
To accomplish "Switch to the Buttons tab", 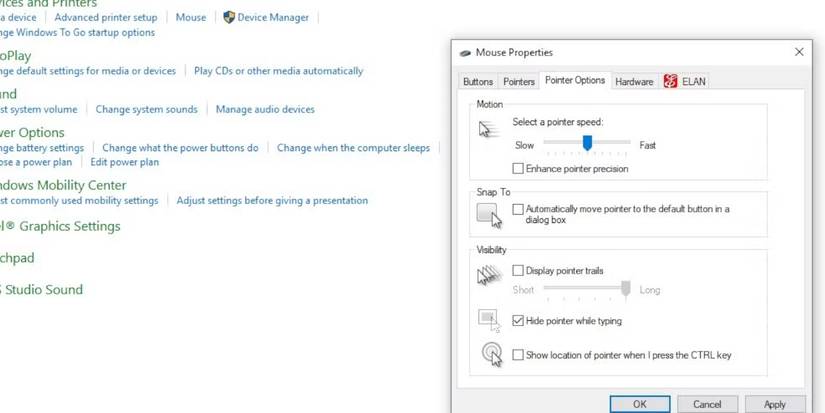I will tap(478, 82).
